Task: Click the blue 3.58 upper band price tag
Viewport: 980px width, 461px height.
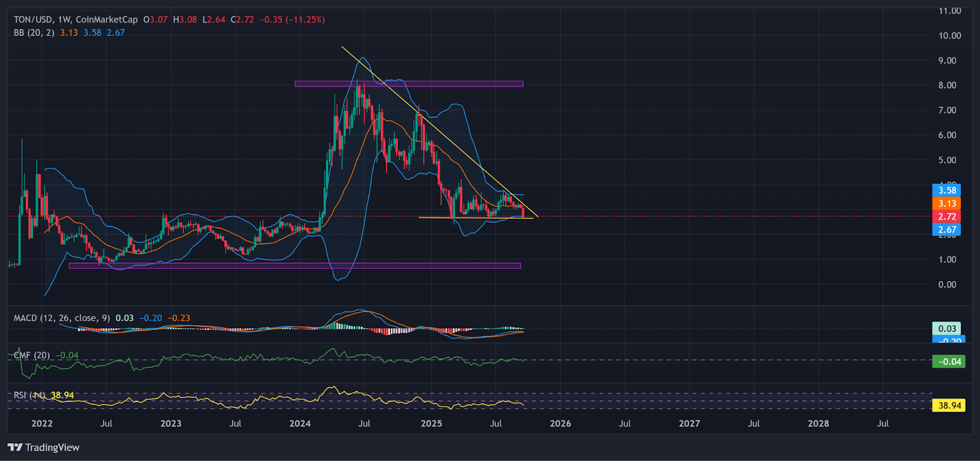Action: pos(946,190)
